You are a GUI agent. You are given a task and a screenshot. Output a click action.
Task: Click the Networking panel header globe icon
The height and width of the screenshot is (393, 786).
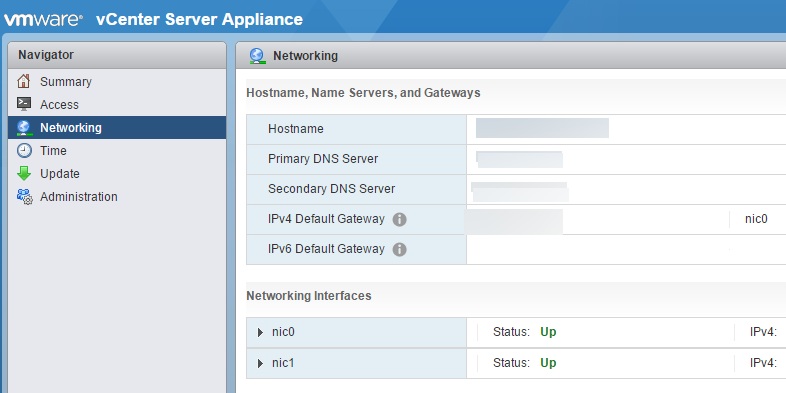[x=257, y=56]
